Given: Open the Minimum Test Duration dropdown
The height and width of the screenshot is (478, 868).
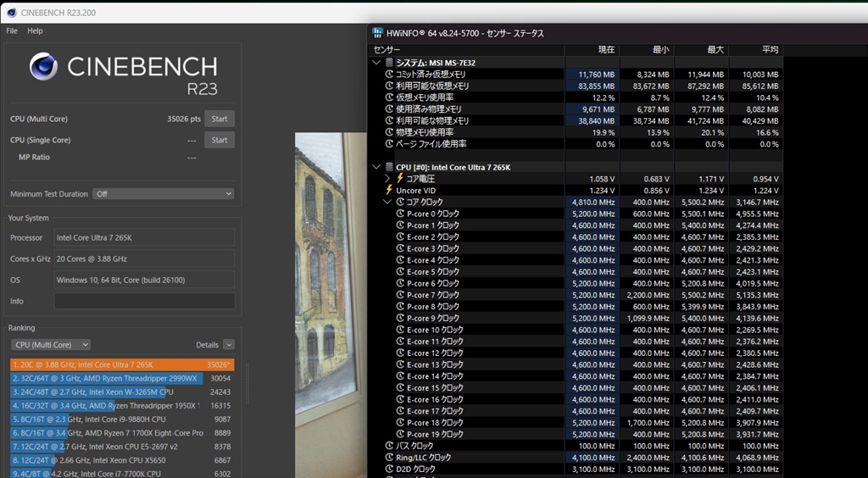Looking at the screenshot, I should tap(164, 193).
